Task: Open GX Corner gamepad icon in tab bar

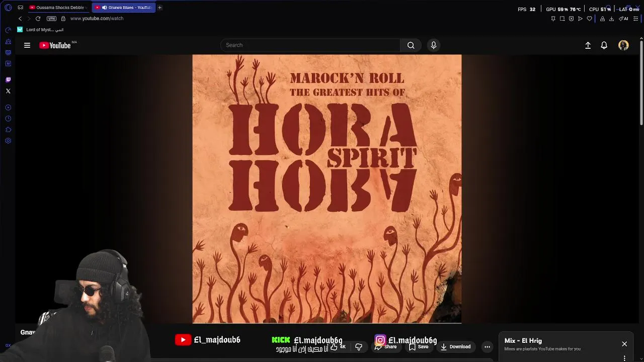Action: [20, 8]
